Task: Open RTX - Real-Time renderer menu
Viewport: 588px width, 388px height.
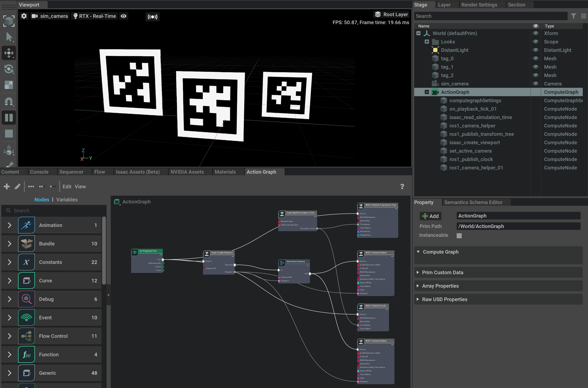Action: pos(95,16)
